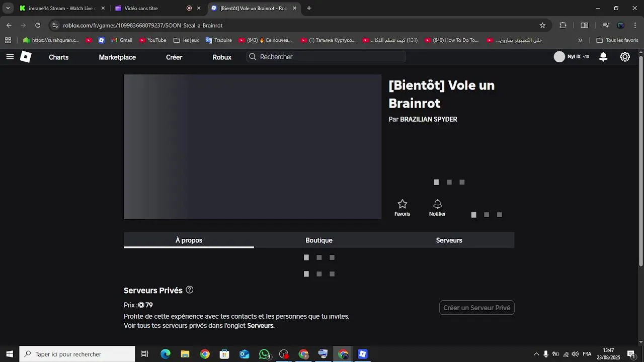Click the search magnifier icon in Rechercher
Screen dimensions: 644x362
click(253, 57)
